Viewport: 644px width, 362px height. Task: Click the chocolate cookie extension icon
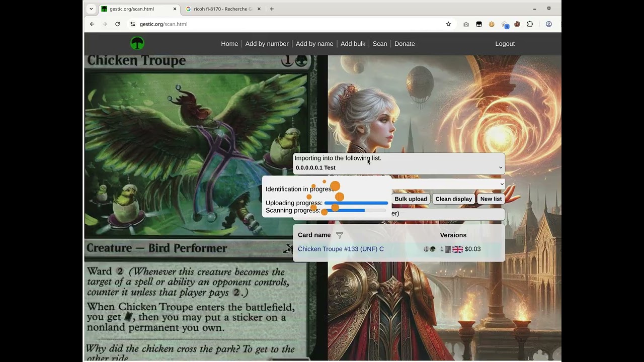pyautogui.click(x=517, y=24)
